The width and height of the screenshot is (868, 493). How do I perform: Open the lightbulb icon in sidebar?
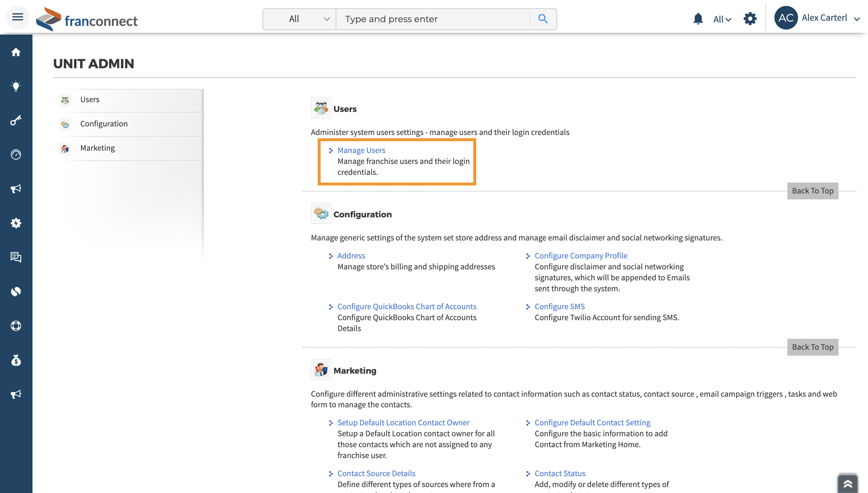coord(16,86)
